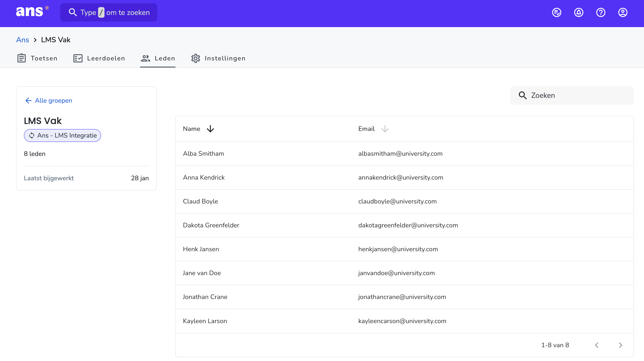The image size is (644, 361).
Task: Open the Instellingen tab
Action: [x=218, y=58]
